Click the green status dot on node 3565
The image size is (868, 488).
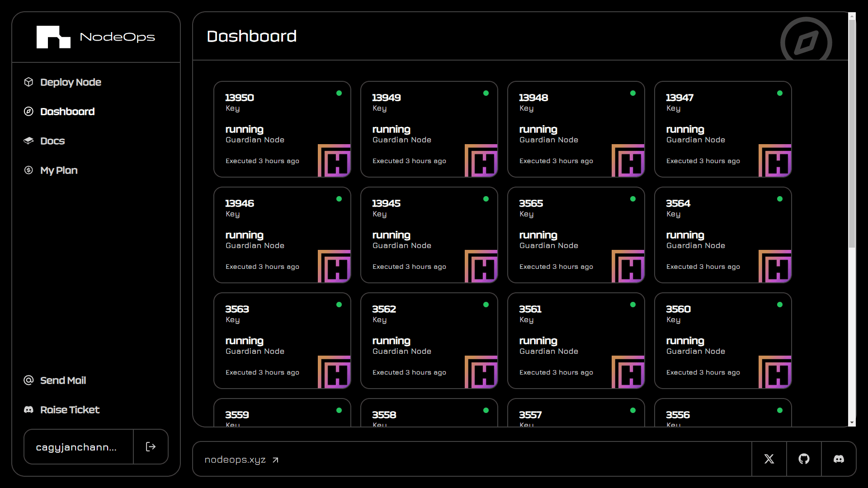(x=633, y=199)
